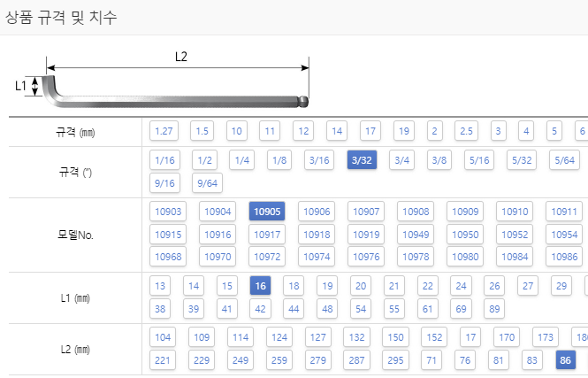Screen dimensions: 588x378
Task: Select model number 10986
Action: [x=564, y=257]
